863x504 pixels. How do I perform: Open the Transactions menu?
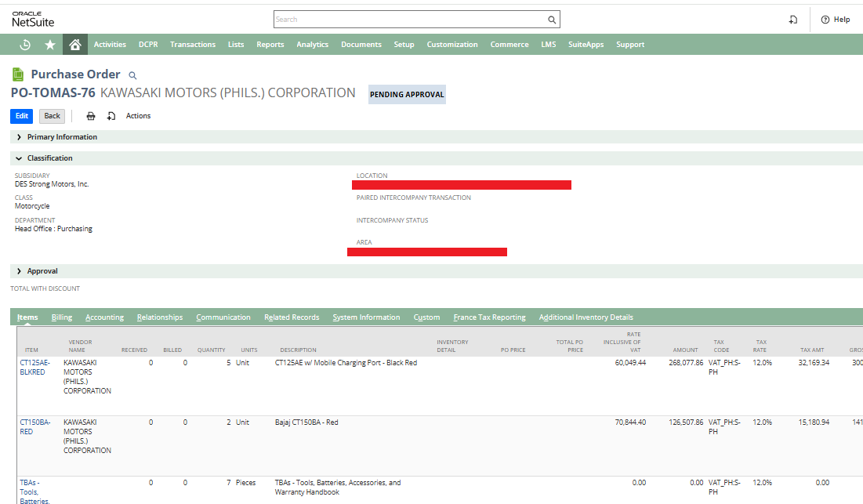(193, 45)
